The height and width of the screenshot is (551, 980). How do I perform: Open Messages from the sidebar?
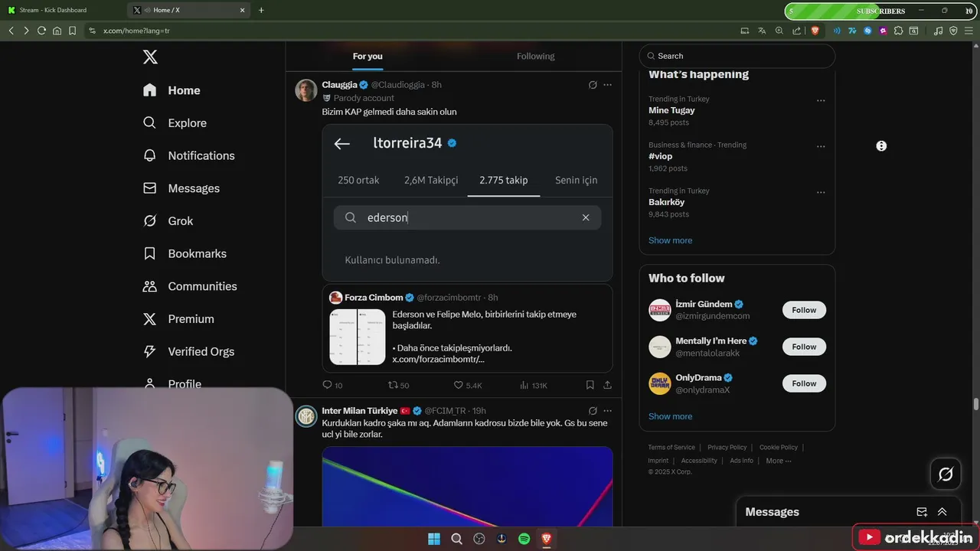(x=181, y=188)
